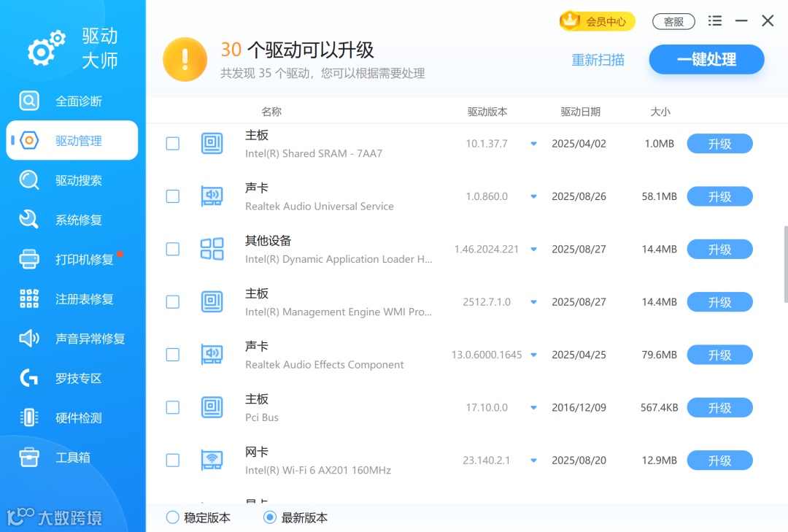Click the driver list vertical scrollbar

pos(786,264)
